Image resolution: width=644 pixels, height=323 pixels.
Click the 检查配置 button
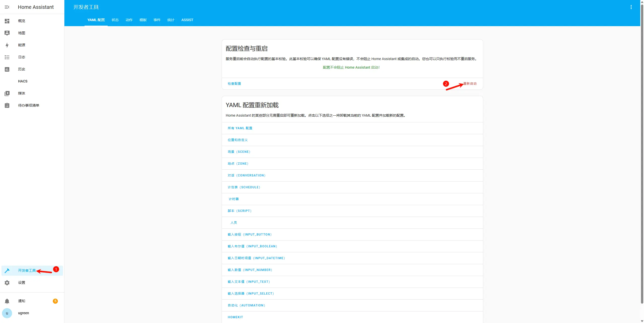[234, 84]
